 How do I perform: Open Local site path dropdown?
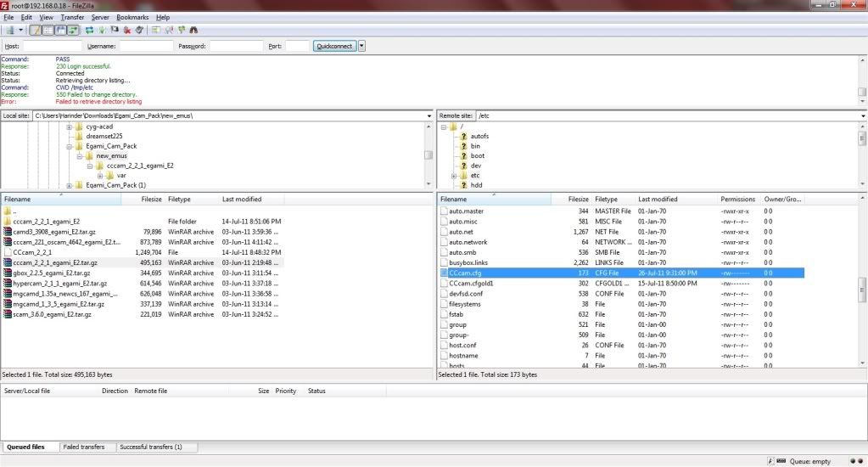tap(429, 115)
